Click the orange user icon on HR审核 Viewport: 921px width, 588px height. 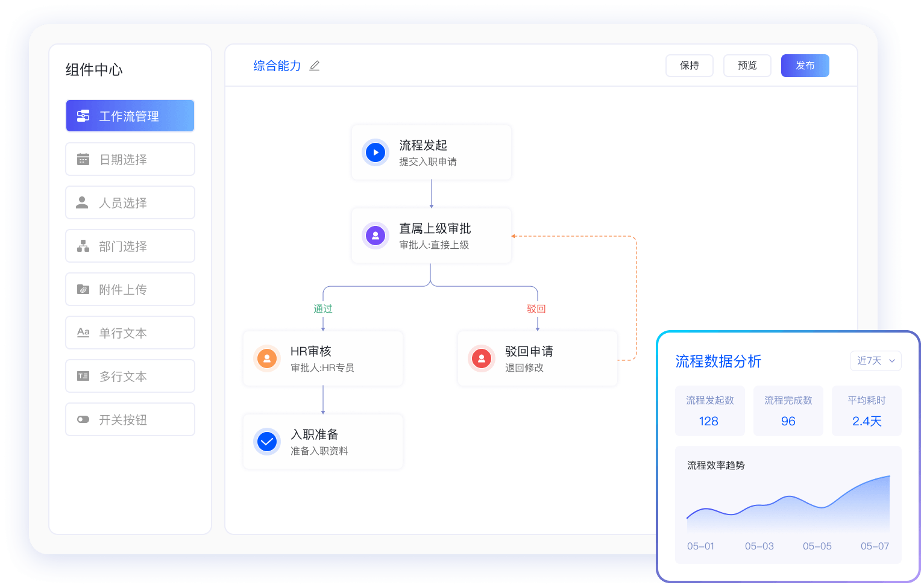click(x=267, y=358)
